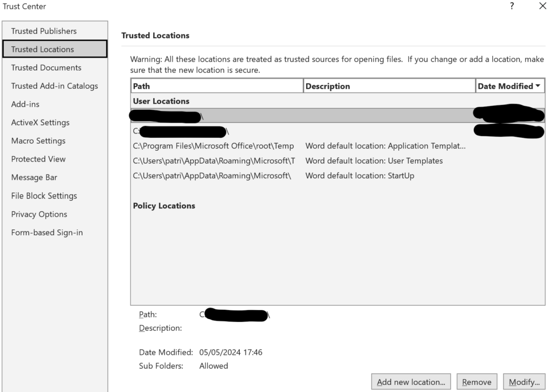Viewport: 552px width, 392px height.
Task: Click the Date Modified value 05/05/2024 17:46
Action: click(x=231, y=352)
